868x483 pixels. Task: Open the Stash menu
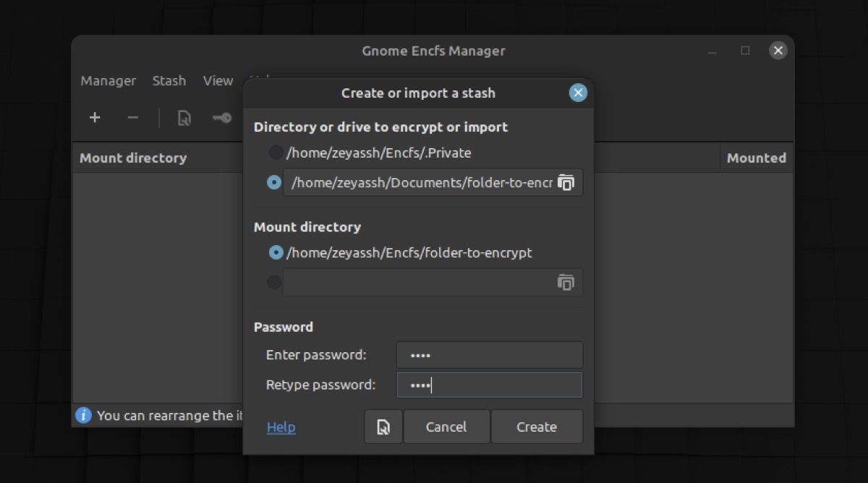coord(169,81)
